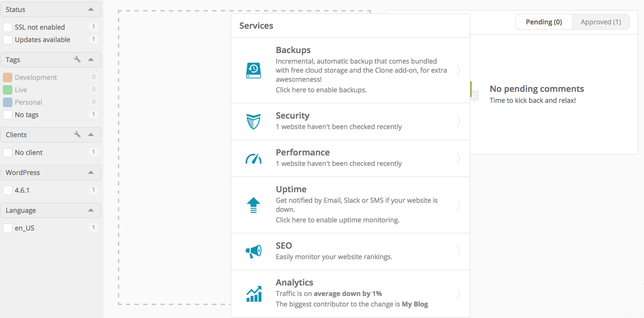This screenshot has height=318, width=644.
Task: Click the wrench icon in Clients header
Action: click(x=77, y=135)
